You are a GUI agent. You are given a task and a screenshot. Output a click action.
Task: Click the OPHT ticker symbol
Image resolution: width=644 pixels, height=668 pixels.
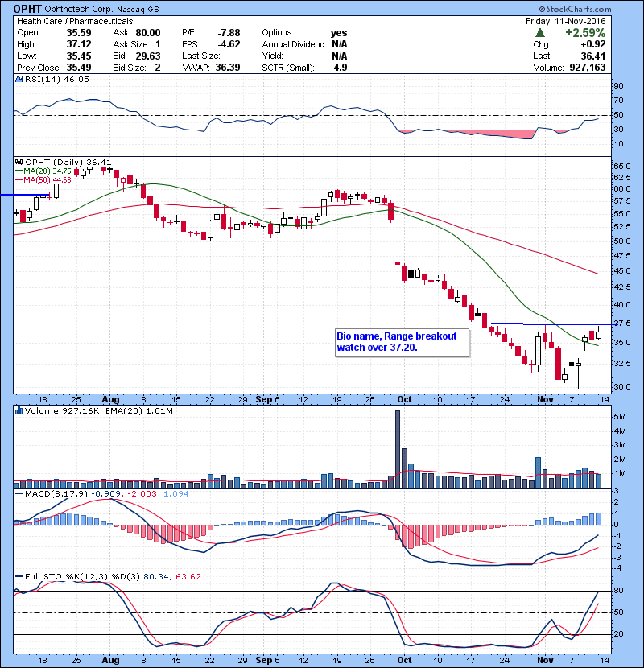tap(27, 9)
